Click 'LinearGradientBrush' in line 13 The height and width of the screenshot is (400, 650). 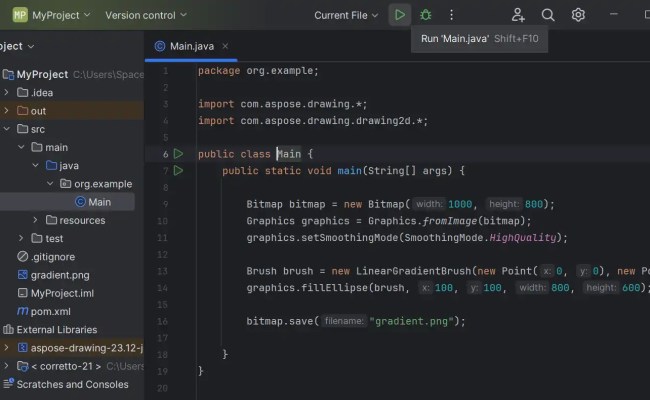[x=414, y=271]
